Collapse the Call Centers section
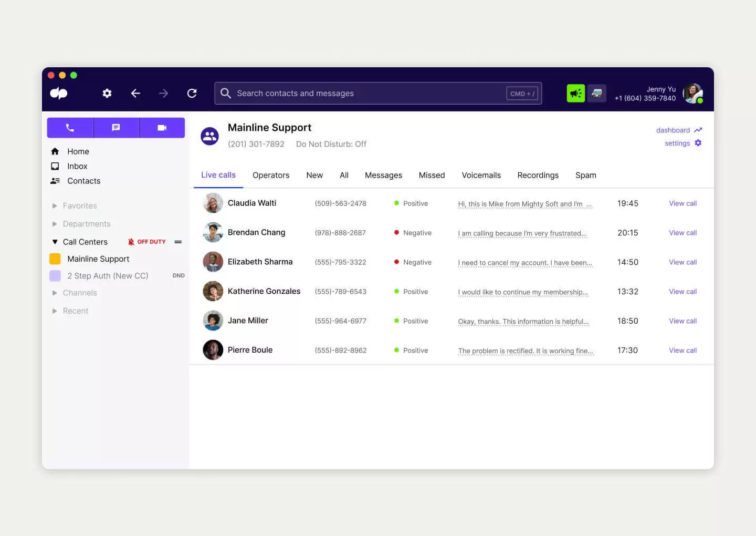This screenshot has height=536, width=756. (x=55, y=242)
